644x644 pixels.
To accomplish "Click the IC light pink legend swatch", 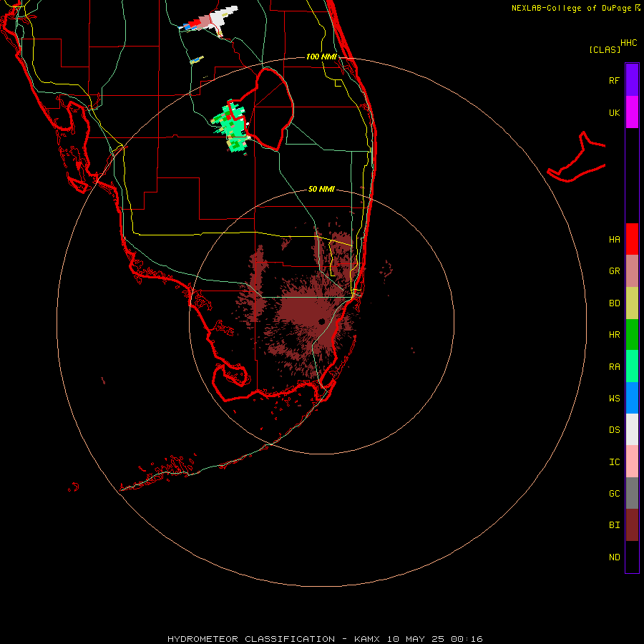I will point(632,462).
